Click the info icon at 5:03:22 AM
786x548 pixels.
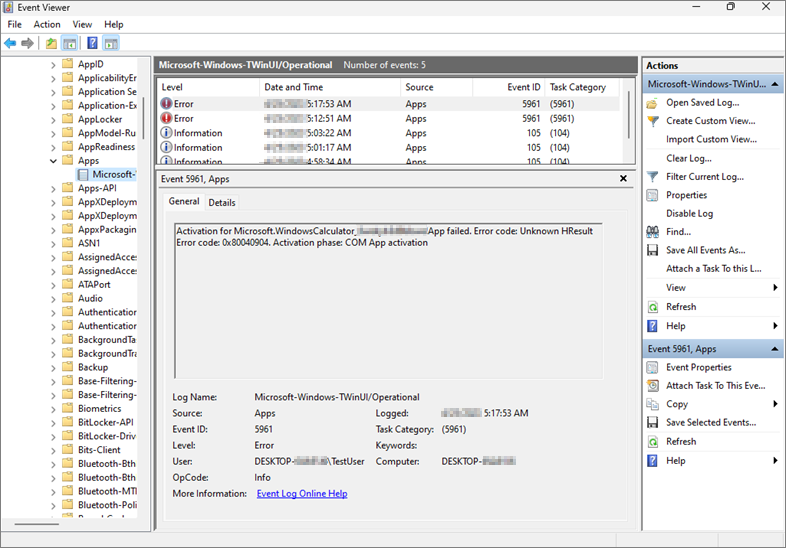[166, 133]
